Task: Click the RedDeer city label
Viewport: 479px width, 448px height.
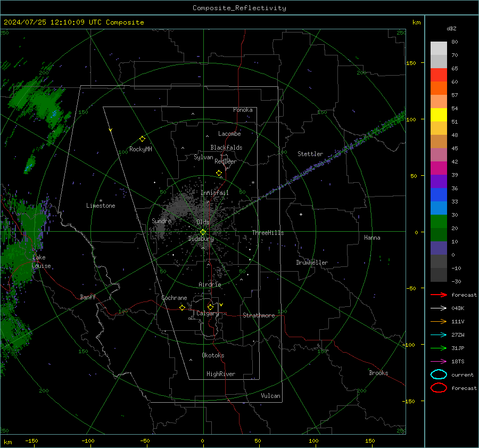Action: (226, 161)
